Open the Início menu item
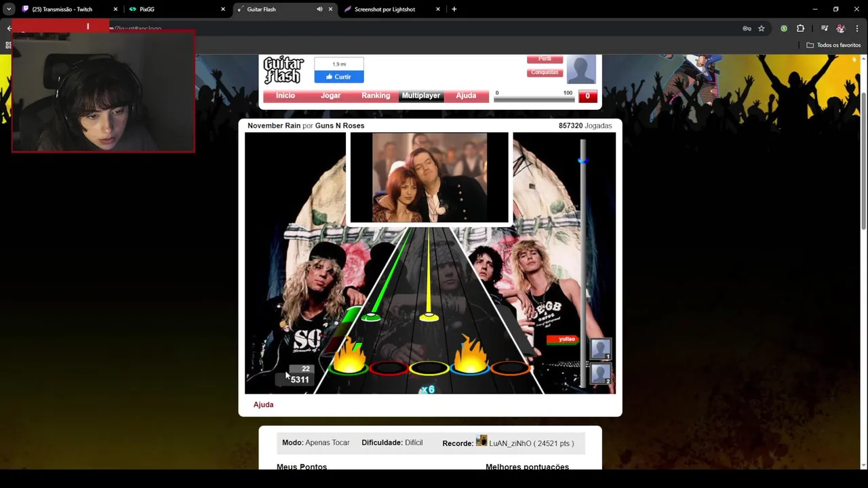868x488 pixels. pos(285,96)
